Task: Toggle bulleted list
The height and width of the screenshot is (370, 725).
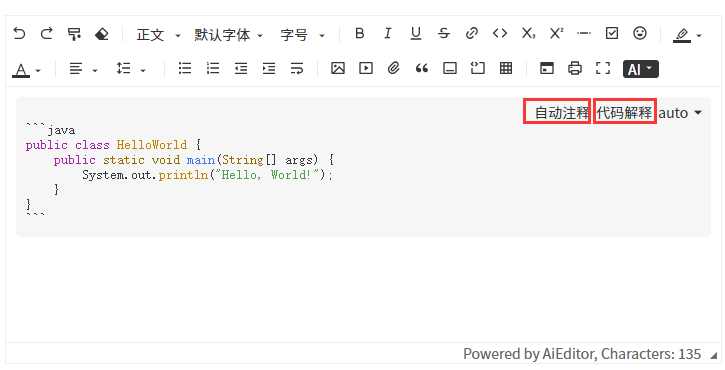Action: (185, 68)
